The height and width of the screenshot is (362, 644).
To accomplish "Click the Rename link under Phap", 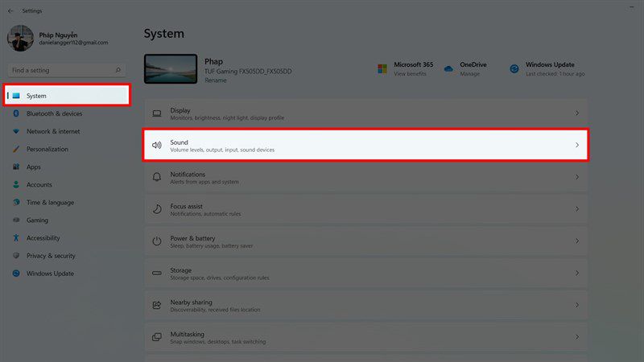I will (x=216, y=80).
